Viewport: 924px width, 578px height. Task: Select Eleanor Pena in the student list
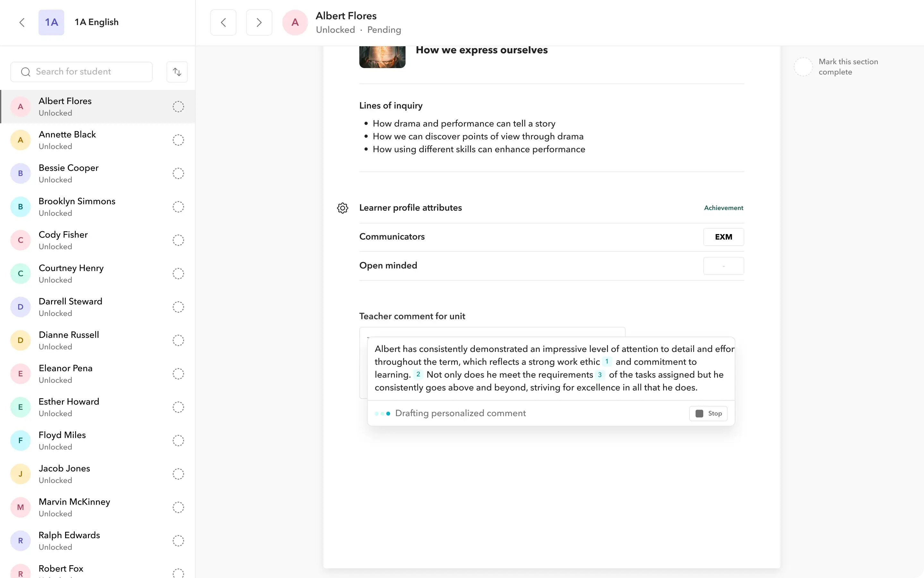(98, 374)
